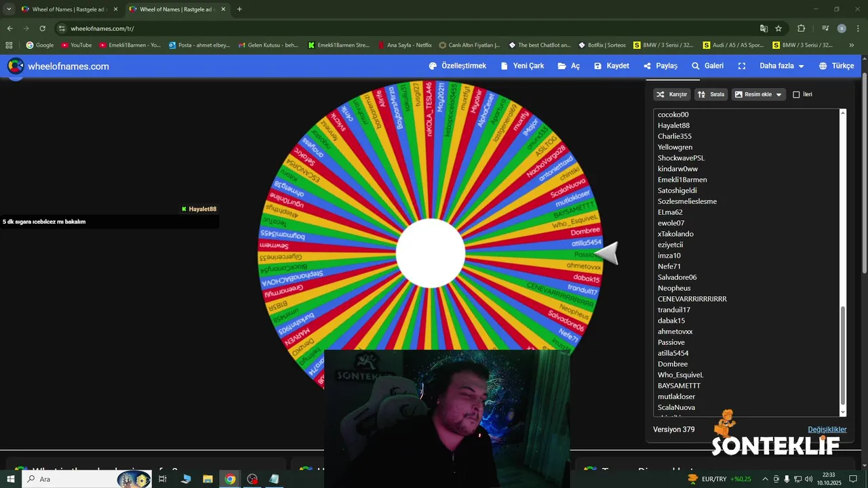Select the CENEVARRRIRRRIRRR entry line
The height and width of the screenshot is (488, 868).
[692, 299]
